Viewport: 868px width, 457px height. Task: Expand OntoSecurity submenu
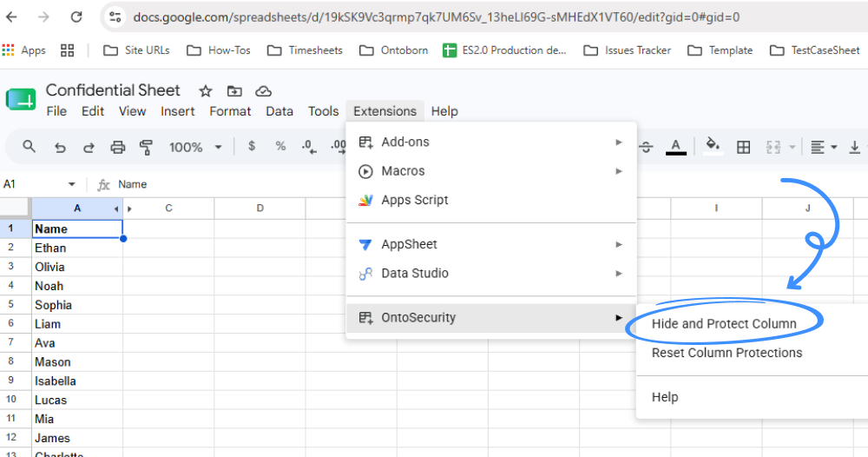491,318
